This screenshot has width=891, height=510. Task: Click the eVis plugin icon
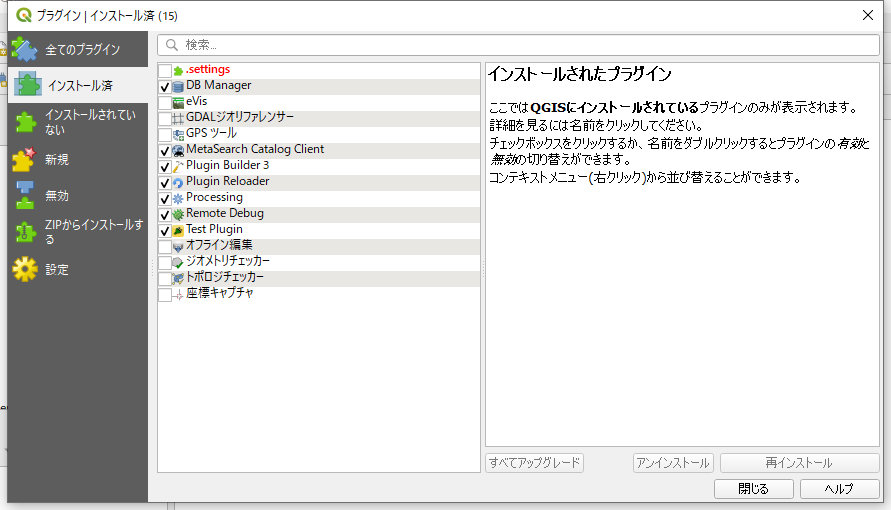click(x=178, y=102)
